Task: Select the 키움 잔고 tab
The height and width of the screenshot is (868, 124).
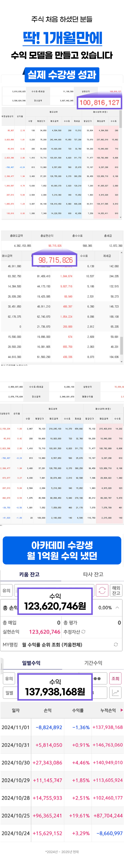Action: tap(29, 574)
